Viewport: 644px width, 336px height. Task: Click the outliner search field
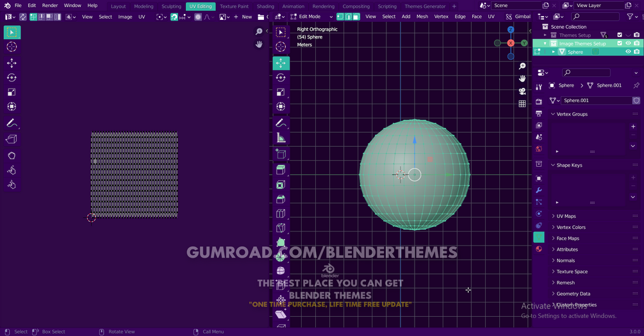click(x=595, y=17)
